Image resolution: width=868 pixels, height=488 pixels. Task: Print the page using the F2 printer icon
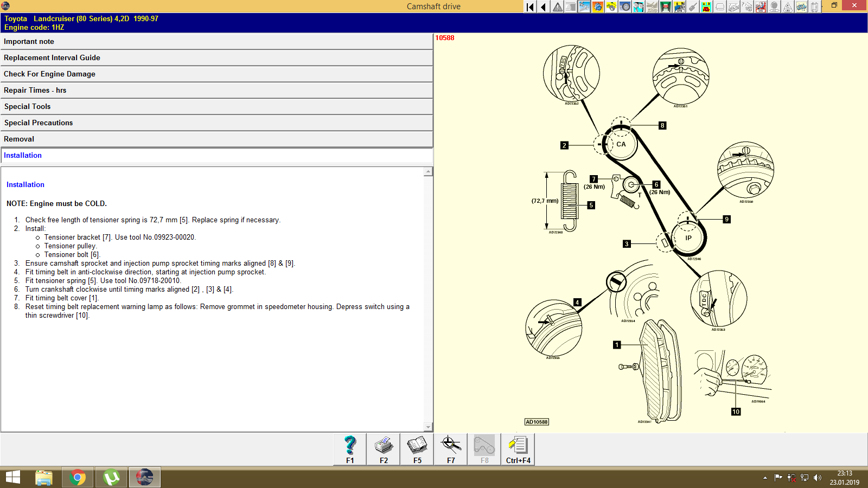coord(384,447)
